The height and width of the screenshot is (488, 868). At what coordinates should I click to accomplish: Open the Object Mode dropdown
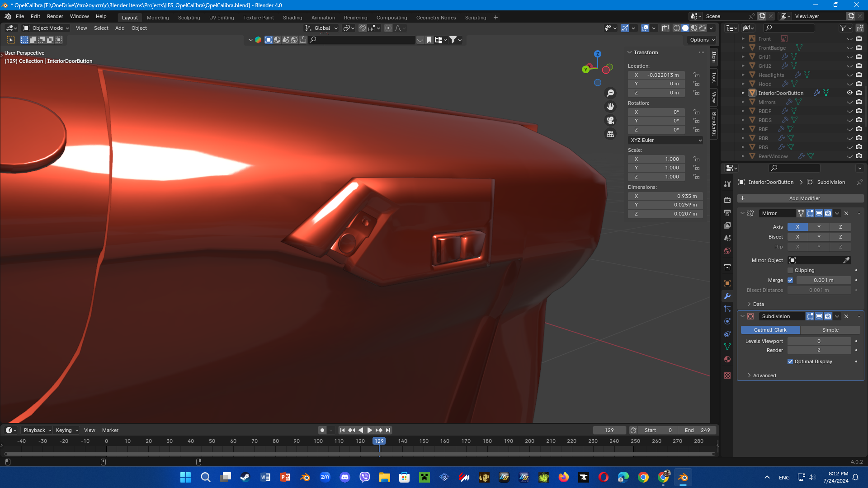47,28
